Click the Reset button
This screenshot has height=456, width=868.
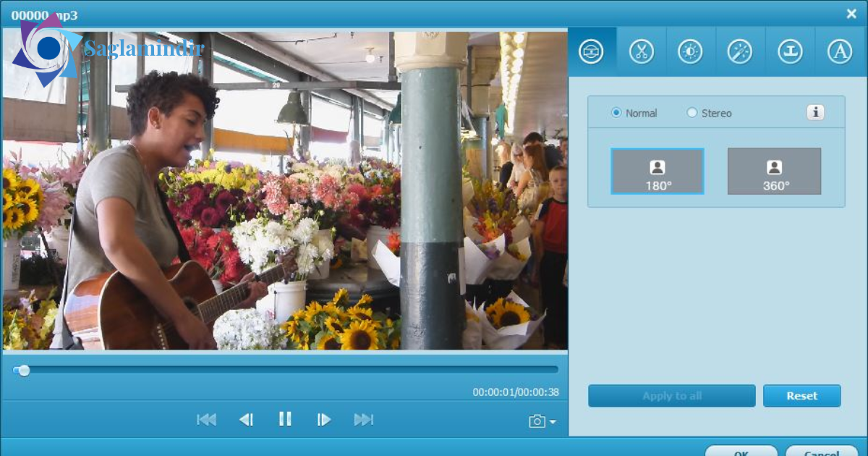pyautogui.click(x=802, y=396)
